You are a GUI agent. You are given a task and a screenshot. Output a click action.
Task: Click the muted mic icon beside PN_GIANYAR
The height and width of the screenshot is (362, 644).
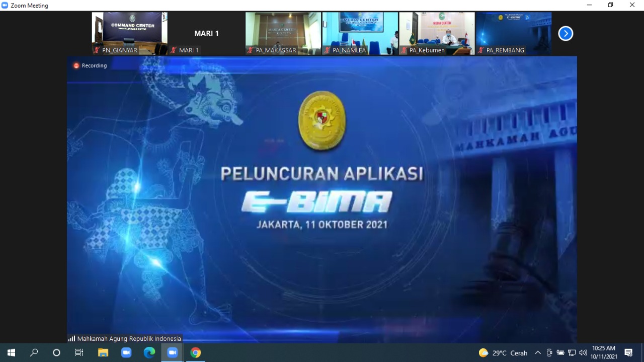(97, 50)
